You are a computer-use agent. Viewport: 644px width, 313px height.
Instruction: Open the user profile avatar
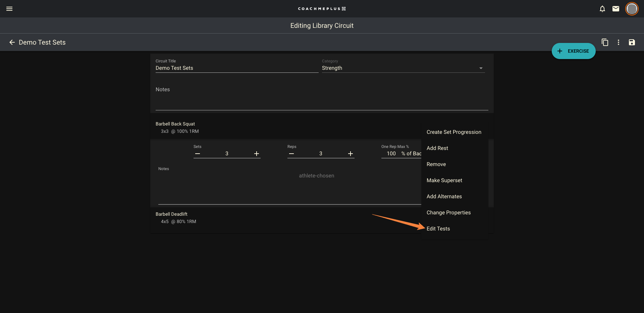[632, 9]
